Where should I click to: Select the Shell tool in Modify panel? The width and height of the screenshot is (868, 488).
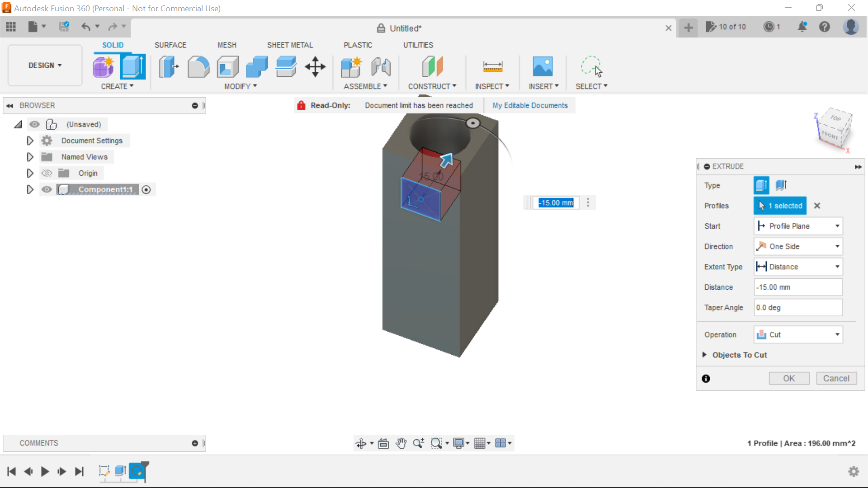pyautogui.click(x=227, y=66)
